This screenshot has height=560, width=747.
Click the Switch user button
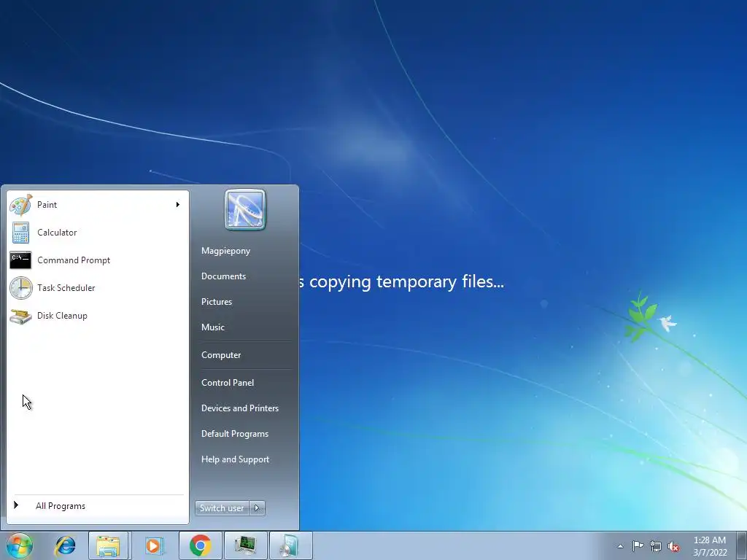point(222,508)
